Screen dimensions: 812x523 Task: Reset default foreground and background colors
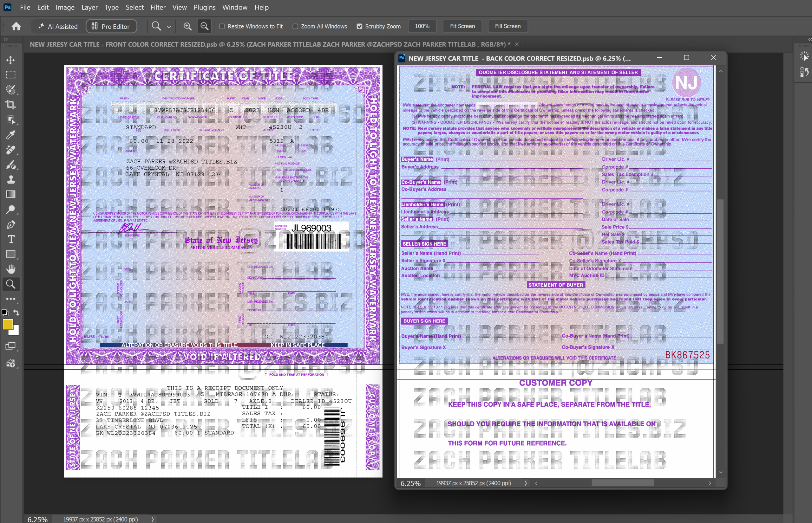coord(5,313)
